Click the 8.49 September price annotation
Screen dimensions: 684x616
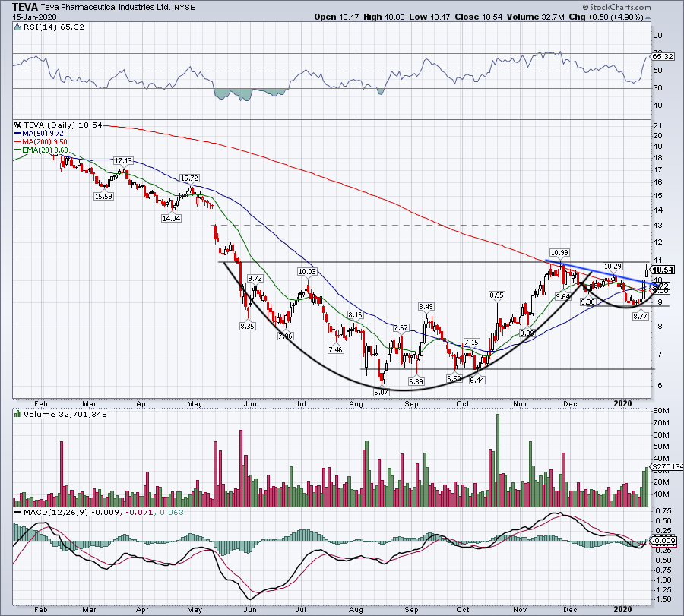[x=424, y=306]
